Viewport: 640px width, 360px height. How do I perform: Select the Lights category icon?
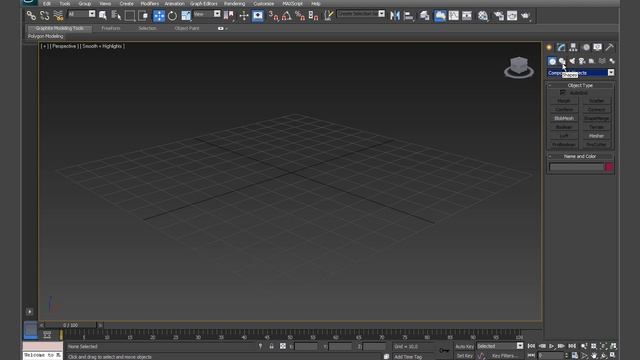tap(572, 61)
